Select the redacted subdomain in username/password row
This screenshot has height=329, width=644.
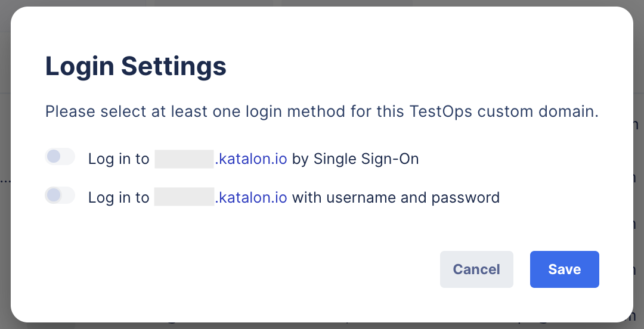pyautogui.click(x=184, y=197)
